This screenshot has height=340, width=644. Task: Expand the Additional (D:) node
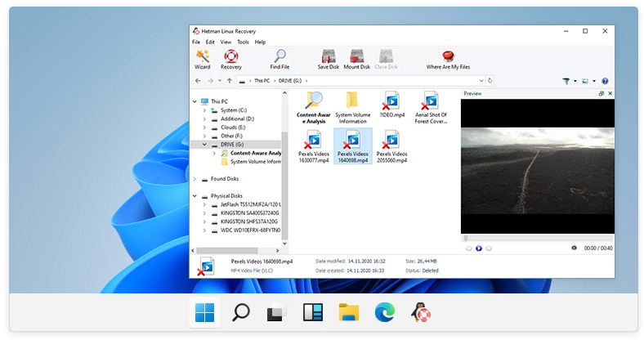204,119
